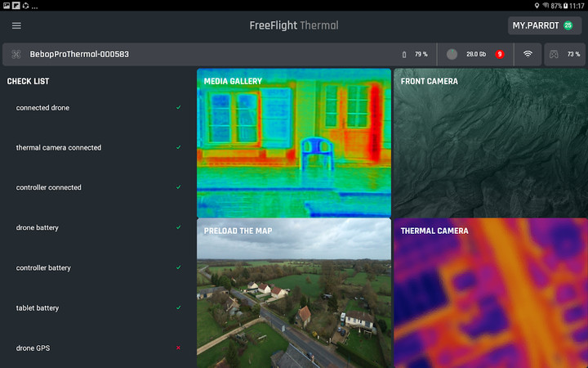The height and width of the screenshot is (368, 588).
Task: Tap green checkmark for controller connected
Action: (179, 187)
